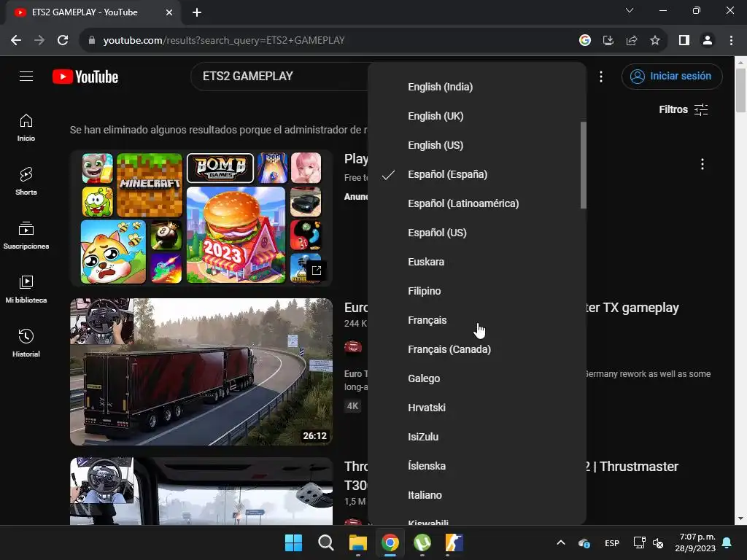This screenshot has width=747, height=560.
Task: Open the '| Thrustmaster' video title
Action: point(632,467)
